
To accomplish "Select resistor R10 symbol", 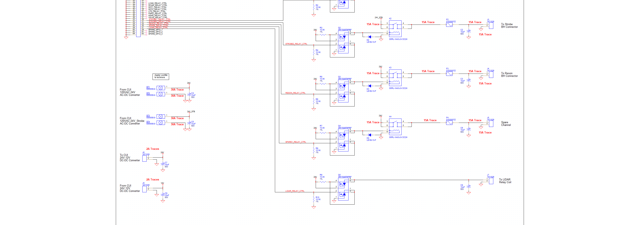I will 313,200.
